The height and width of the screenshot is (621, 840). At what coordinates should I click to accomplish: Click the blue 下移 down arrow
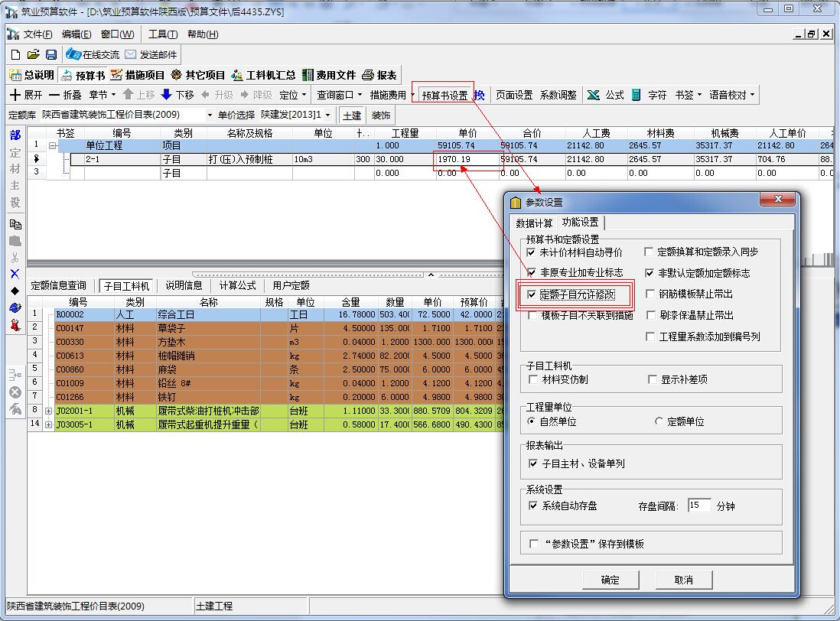166,96
